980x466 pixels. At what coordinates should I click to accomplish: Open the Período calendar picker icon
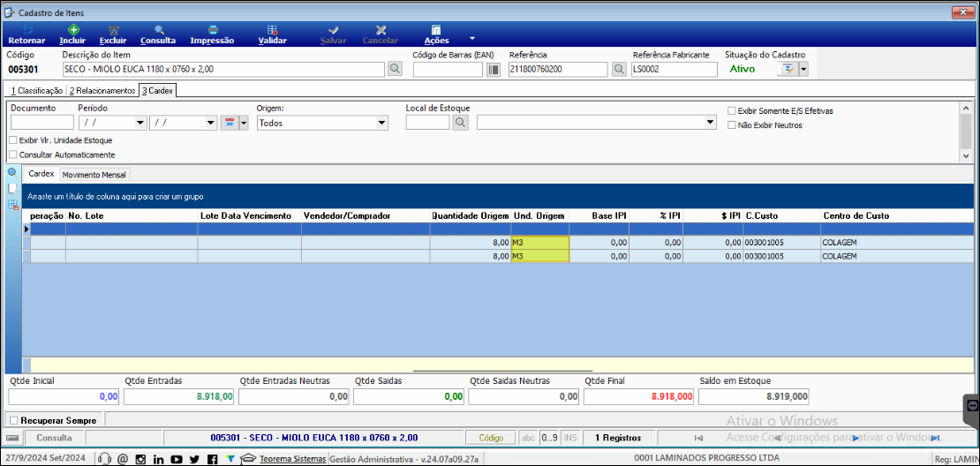pyautogui.click(x=229, y=123)
